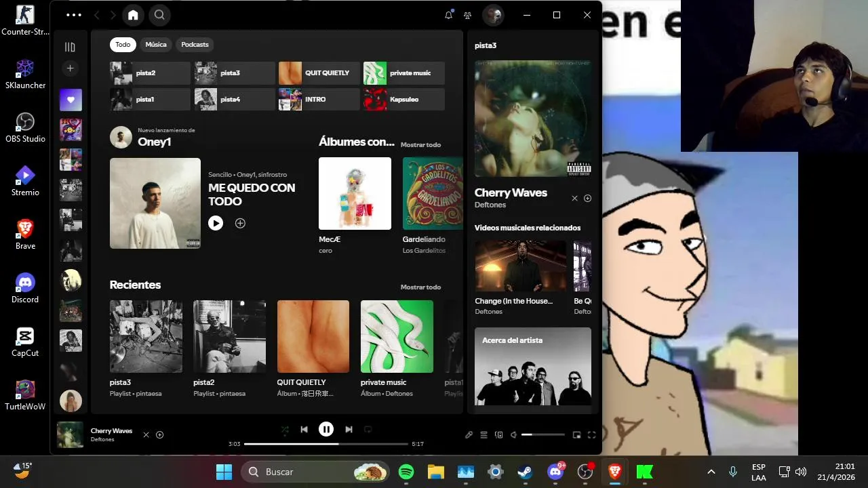Open private music album in Recientes
The height and width of the screenshot is (488, 868).
click(397, 336)
